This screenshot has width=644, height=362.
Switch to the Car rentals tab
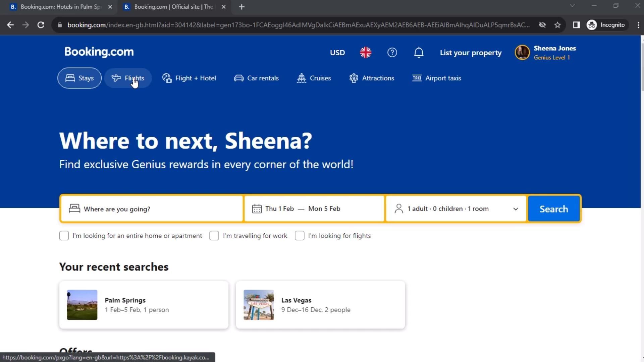pos(256,78)
